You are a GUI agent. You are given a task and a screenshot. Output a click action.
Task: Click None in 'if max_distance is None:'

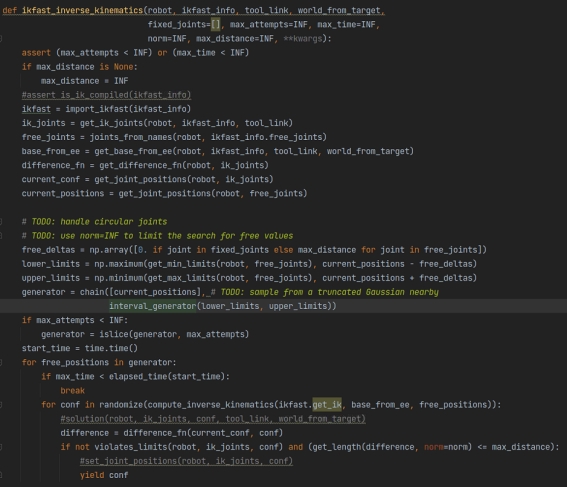123,67
